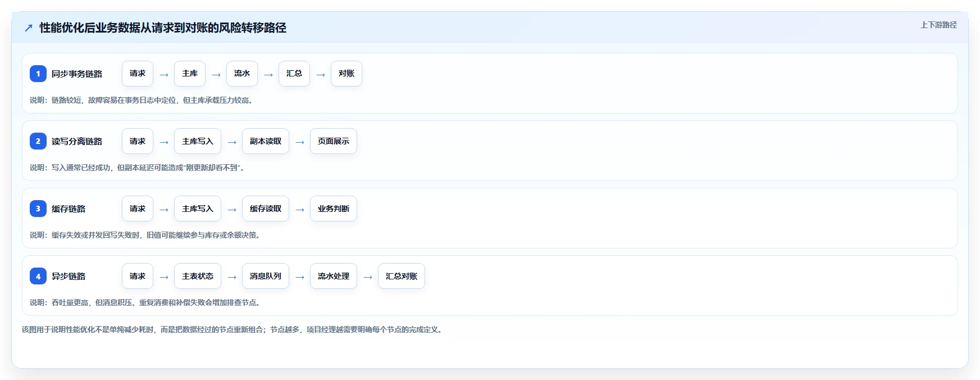Select the 缓存读取 node
This screenshot has width=980, height=380.
click(266, 209)
